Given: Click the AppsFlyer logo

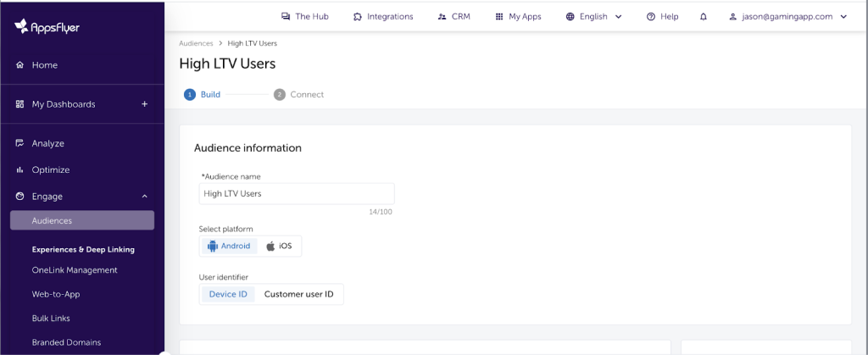Looking at the screenshot, I should point(47,26).
